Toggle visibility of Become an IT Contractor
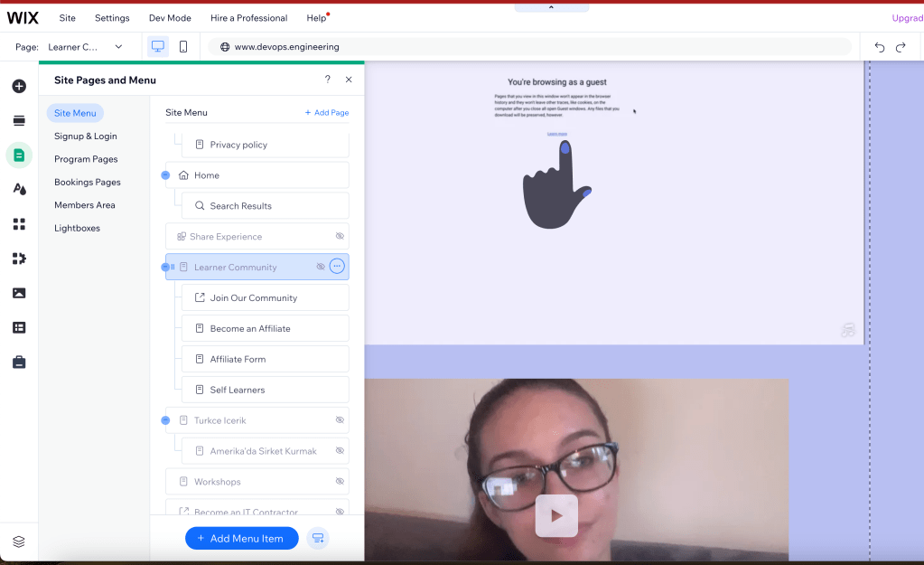Viewport: 924px width, 565px height. click(x=340, y=512)
